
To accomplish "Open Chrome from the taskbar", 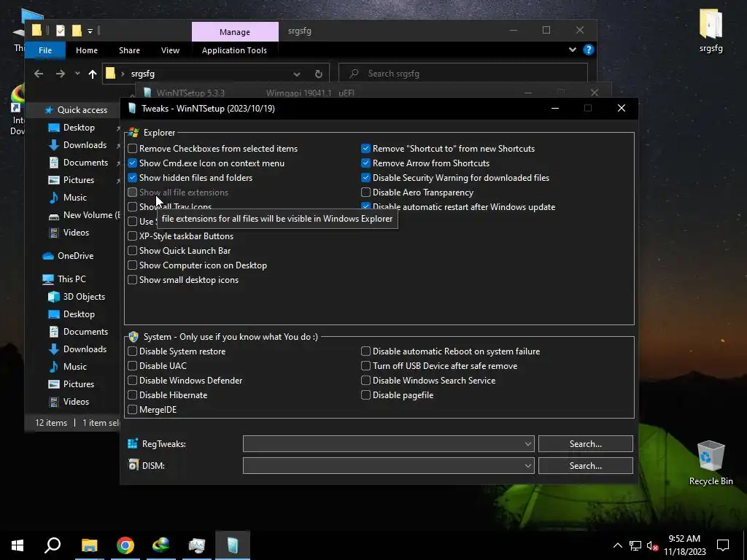I will tap(125, 545).
